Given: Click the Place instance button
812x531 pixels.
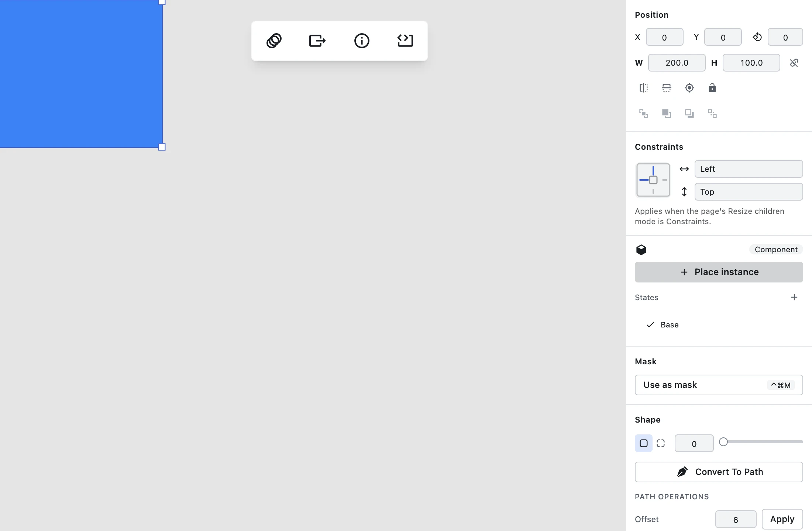Looking at the screenshot, I should (x=719, y=272).
